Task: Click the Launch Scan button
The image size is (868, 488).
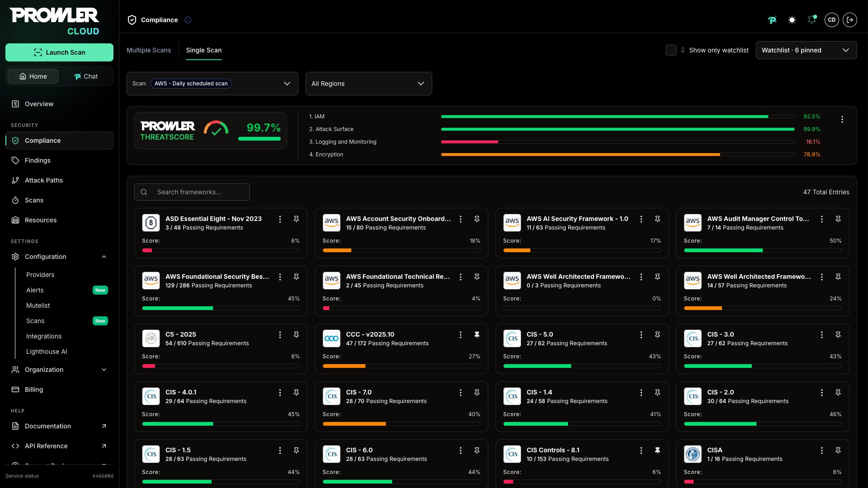Action: [59, 52]
